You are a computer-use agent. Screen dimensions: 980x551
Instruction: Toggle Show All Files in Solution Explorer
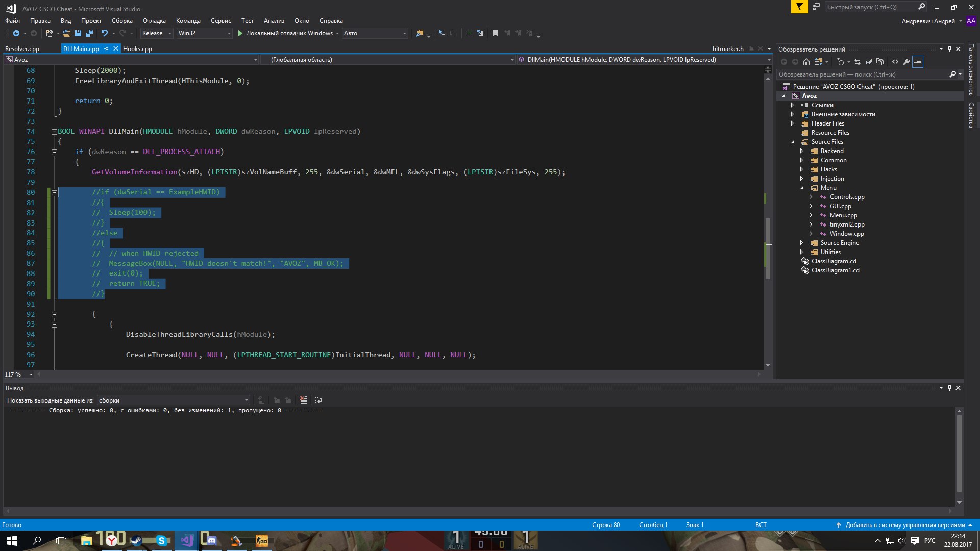pyautogui.click(x=880, y=62)
